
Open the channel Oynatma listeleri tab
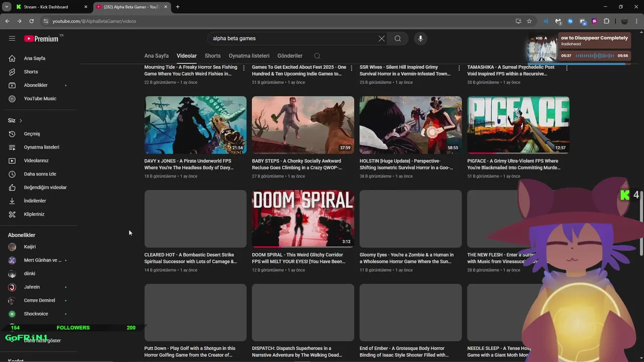pyautogui.click(x=249, y=56)
